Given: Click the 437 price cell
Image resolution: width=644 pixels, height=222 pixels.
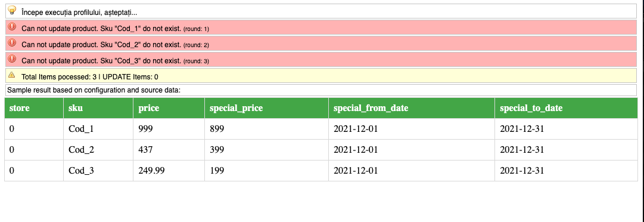Looking at the screenshot, I should [169, 150].
